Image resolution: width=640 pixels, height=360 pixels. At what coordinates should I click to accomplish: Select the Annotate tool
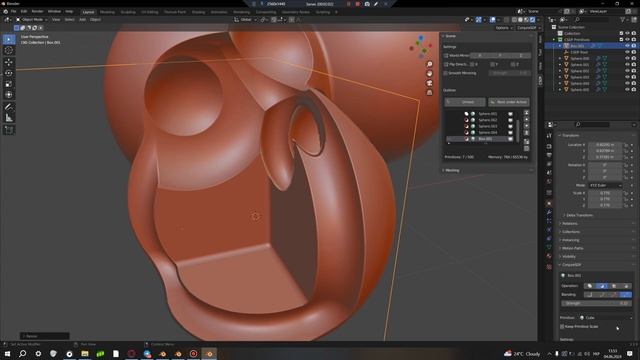[9, 107]
